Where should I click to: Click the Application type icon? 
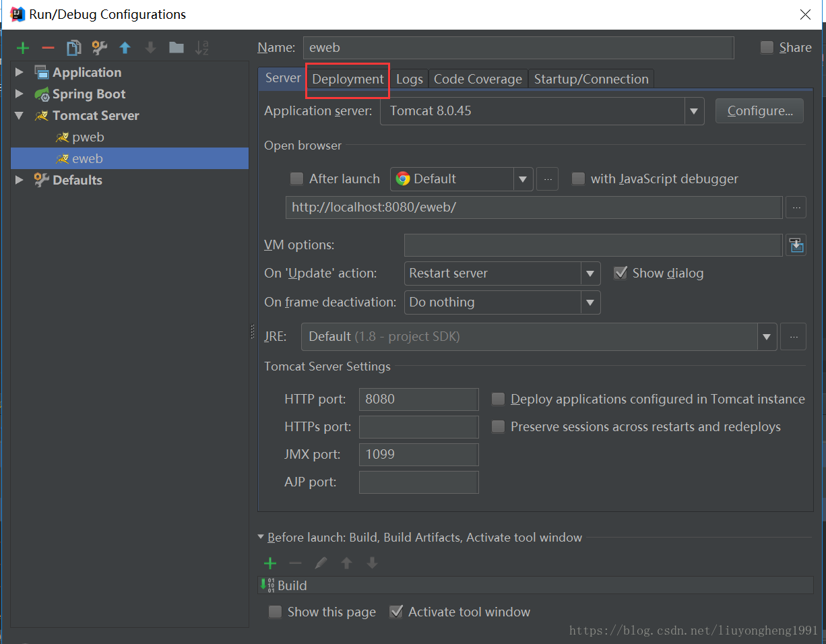click(x=42, y=73)
